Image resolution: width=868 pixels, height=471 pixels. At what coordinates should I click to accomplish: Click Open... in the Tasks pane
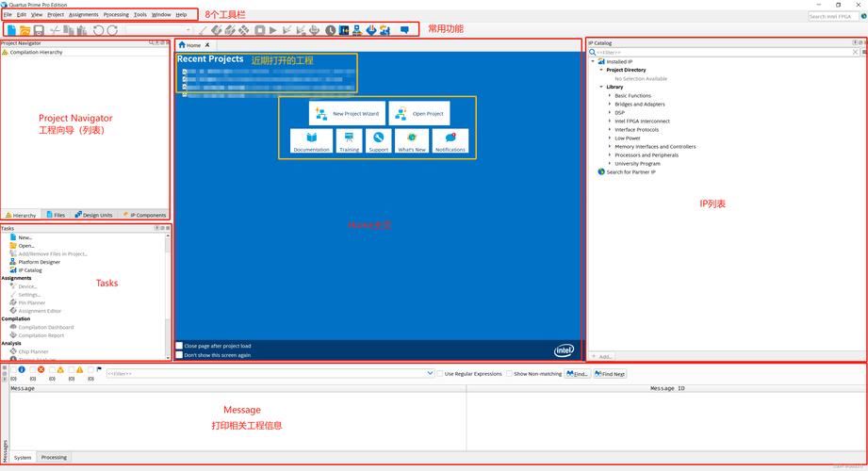[22, 246]
